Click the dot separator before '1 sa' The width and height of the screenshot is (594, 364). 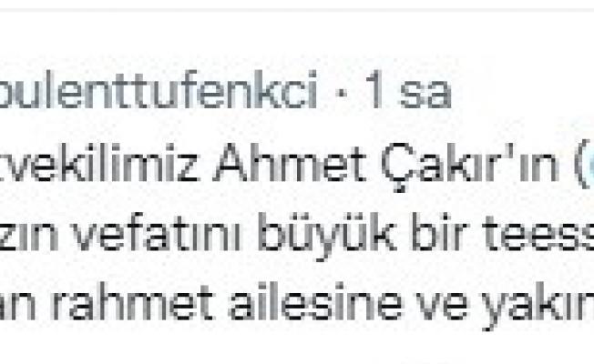point(342,92)
